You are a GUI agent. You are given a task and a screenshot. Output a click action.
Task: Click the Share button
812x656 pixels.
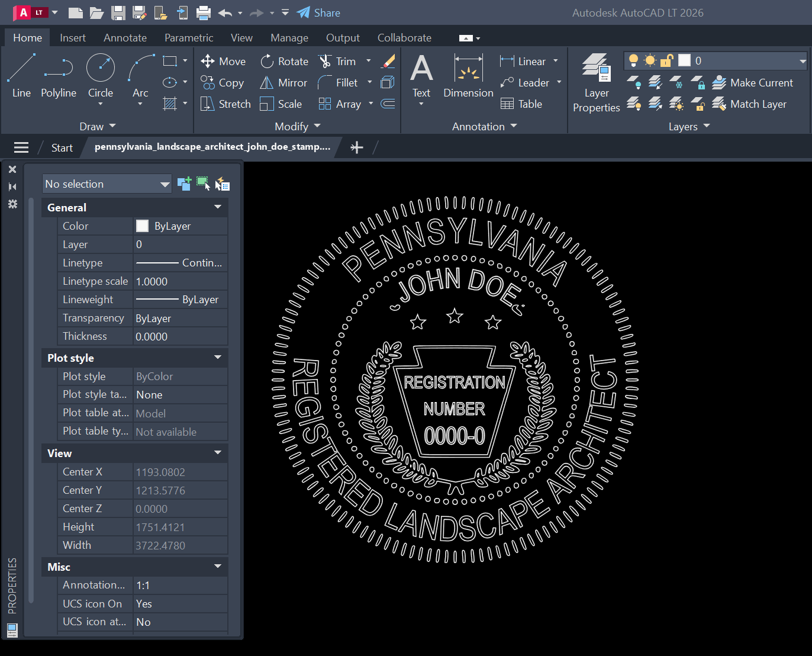(x=318, y=12)
